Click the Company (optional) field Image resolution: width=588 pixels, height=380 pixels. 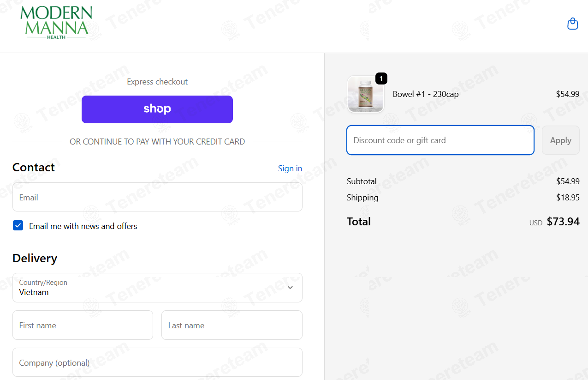[157, 362]
